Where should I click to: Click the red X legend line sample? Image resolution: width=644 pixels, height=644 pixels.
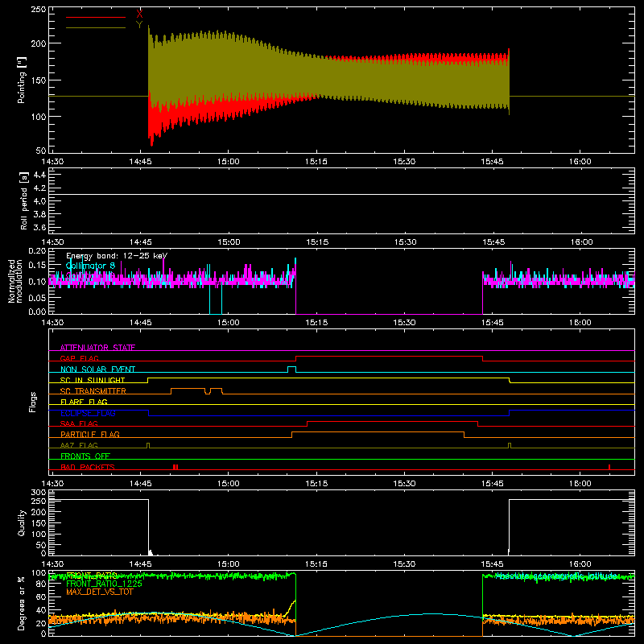(x=96, y=17)
